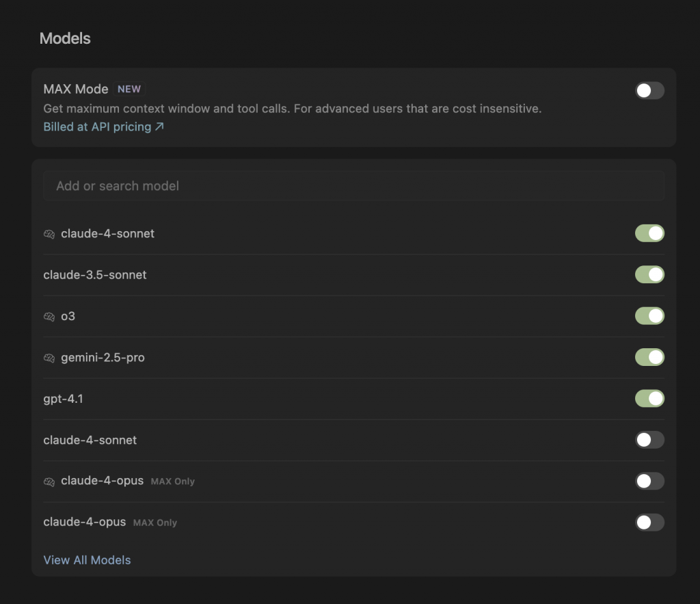700x604 pixels.
Task: Click the MAX Mode label
Action: pos(76,89)
